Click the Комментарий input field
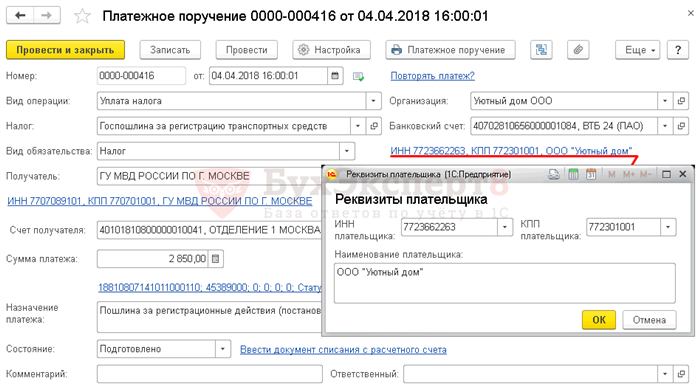Viewport: 700px width, 386px height. pos(209,374)
